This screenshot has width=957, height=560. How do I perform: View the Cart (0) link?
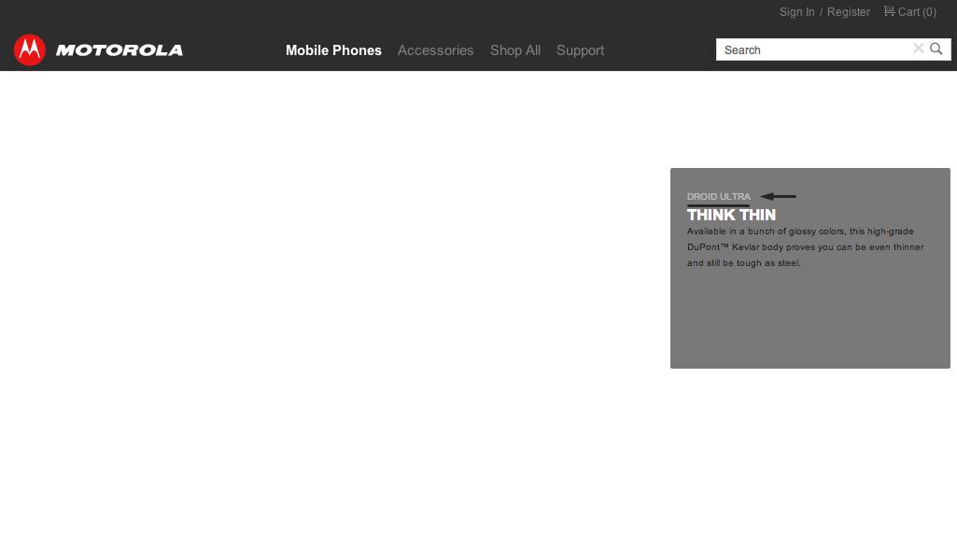click(x=910, y=12)
